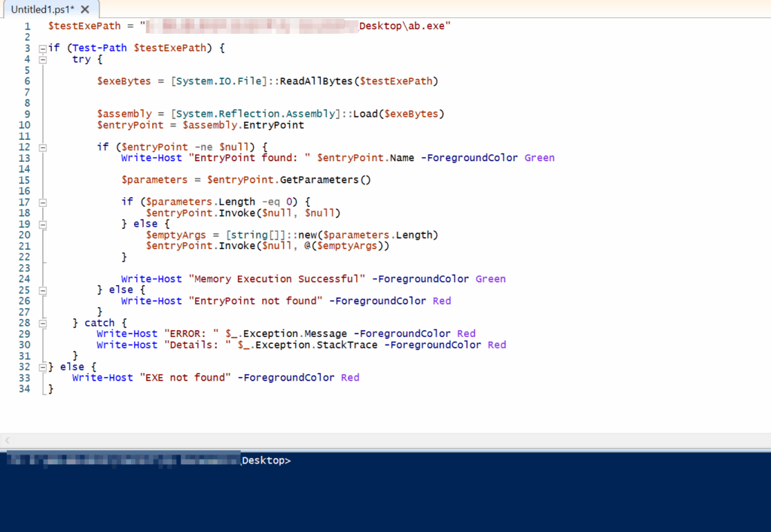This screenshot has height=532, width=771.
Task: Fold the inner else block on line 19
Action: (x=43, y=224)
